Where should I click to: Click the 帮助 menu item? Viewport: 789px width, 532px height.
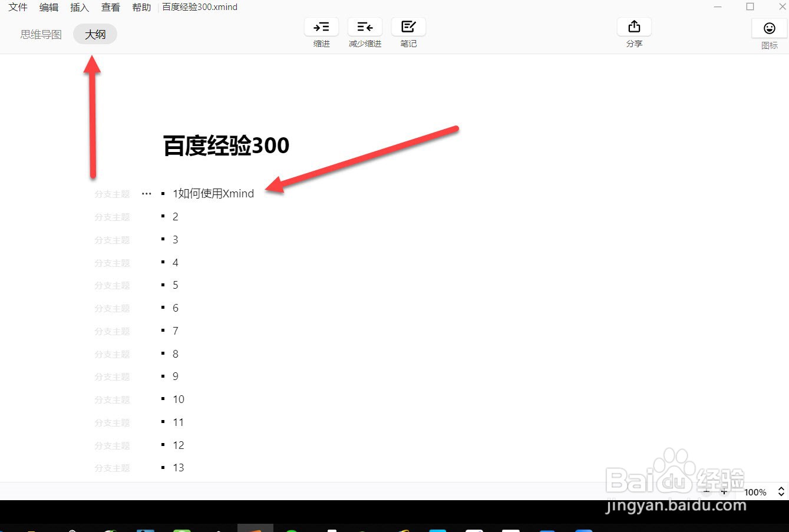(141, 7)
